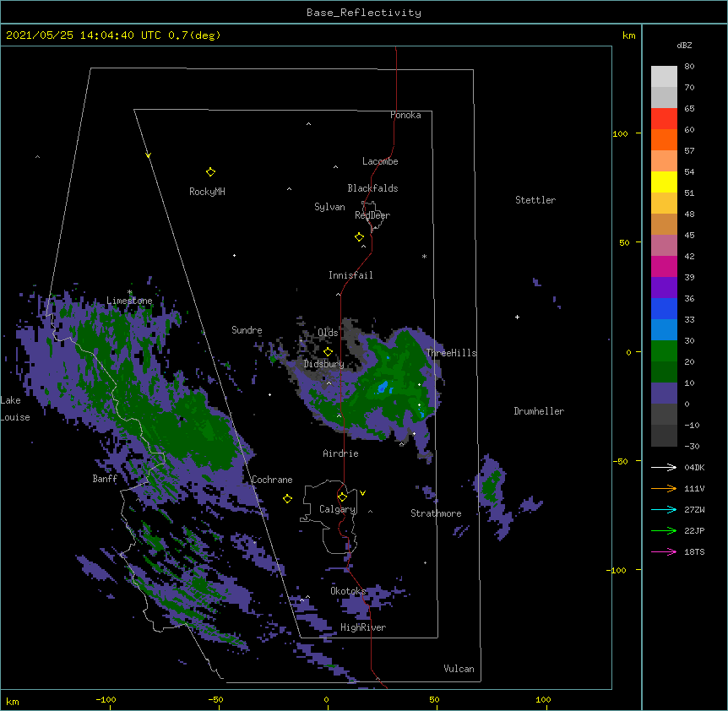The width and height of the screenshot is (728, 711).
Task: Click the Lacombe city label
Action: click(x=380, y=161)
